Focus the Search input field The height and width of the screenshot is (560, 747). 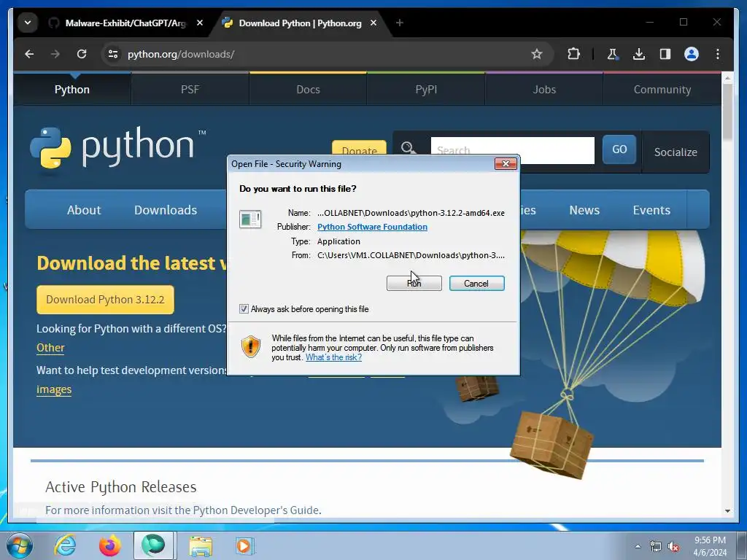coord(513,150)
